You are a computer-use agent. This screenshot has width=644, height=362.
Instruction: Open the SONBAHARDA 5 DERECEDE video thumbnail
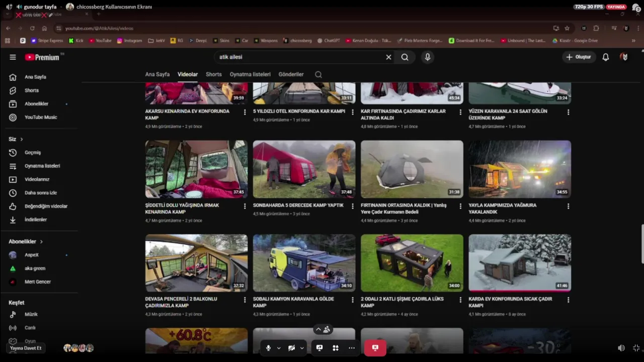point(304,169)
